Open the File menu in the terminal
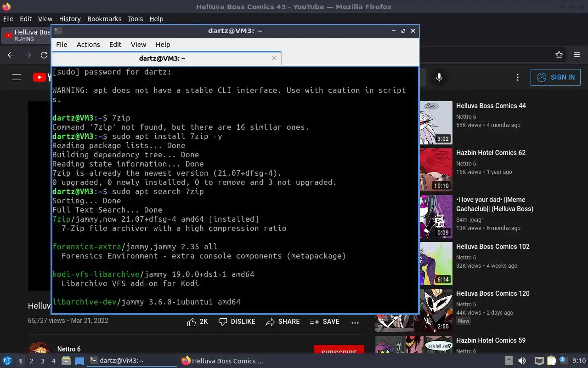 coord(62,45)
